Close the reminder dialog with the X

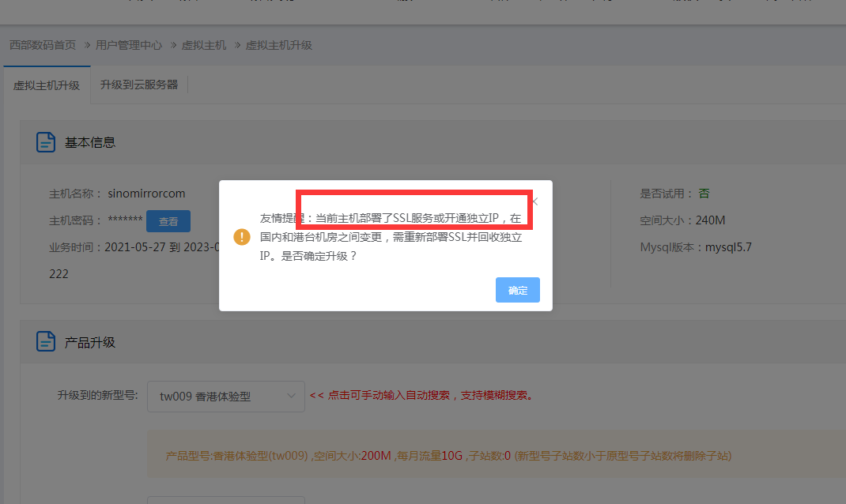535,201
